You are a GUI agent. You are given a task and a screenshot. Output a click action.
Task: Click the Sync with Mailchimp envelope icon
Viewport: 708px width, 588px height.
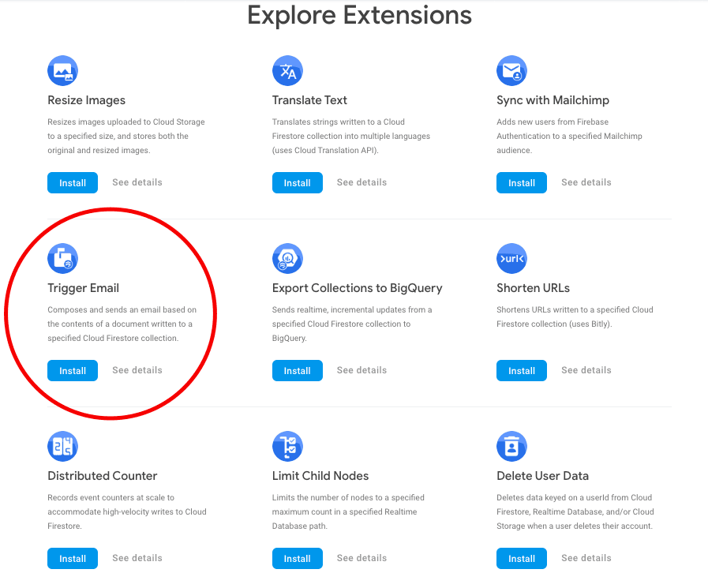click(511, 70)
